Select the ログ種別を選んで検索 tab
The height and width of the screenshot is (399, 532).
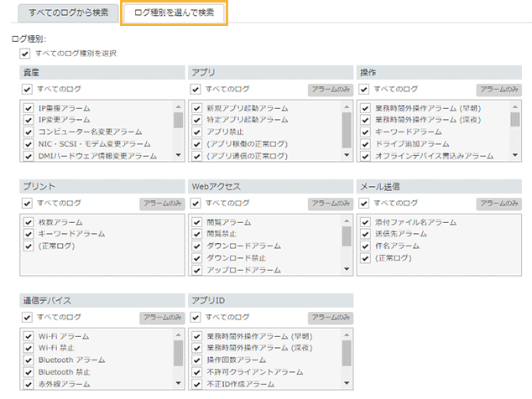(x=174, y=14)
